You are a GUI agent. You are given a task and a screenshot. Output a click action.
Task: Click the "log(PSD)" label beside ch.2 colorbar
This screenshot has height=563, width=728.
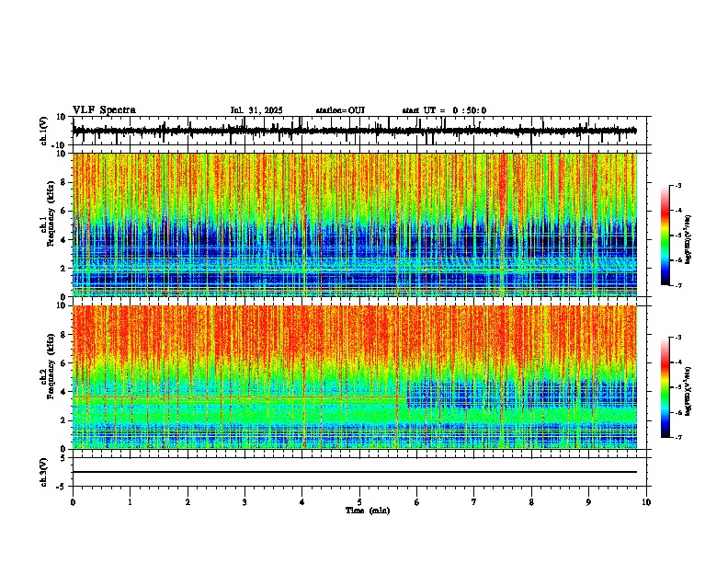(x=688, y=392)
